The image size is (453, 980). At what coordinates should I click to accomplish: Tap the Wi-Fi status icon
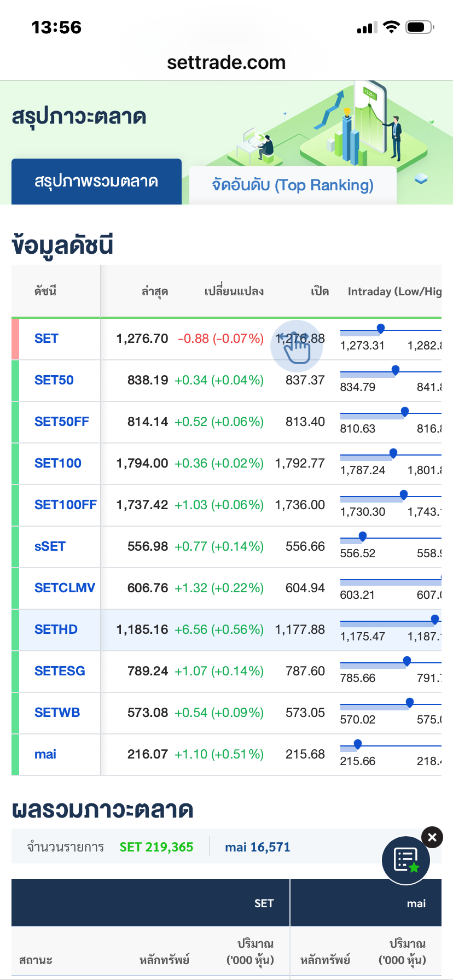pyautogui.click(x=391, y=27)
